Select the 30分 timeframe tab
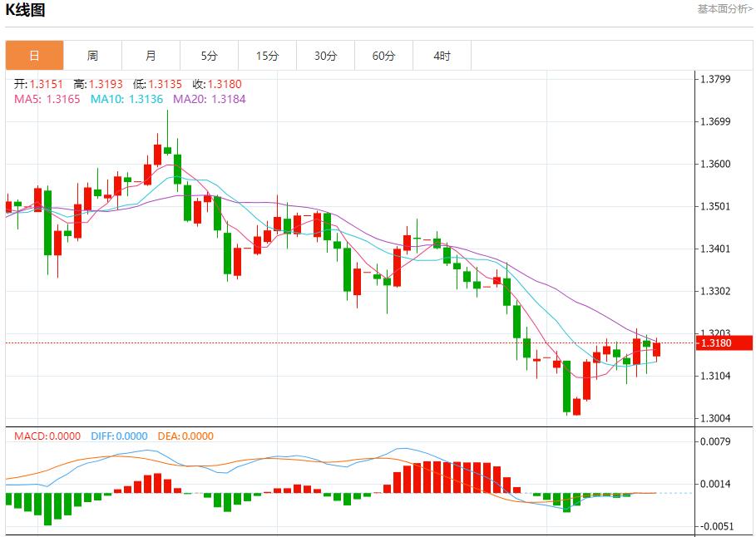This screenshot has width=756, height=537. pyautogui.click(x=325, y=56)
